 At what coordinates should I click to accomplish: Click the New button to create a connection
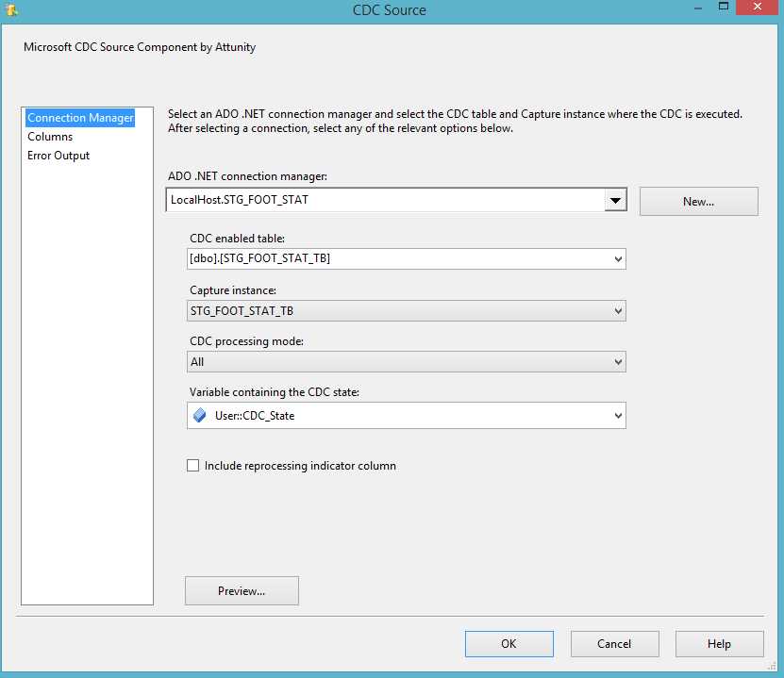(x=698, y=201)
